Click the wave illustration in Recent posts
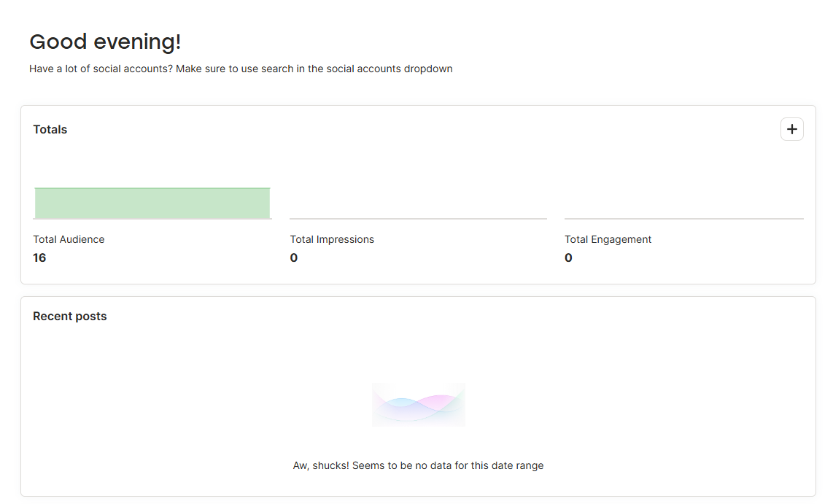833x504 pixels. click(419, 405)
